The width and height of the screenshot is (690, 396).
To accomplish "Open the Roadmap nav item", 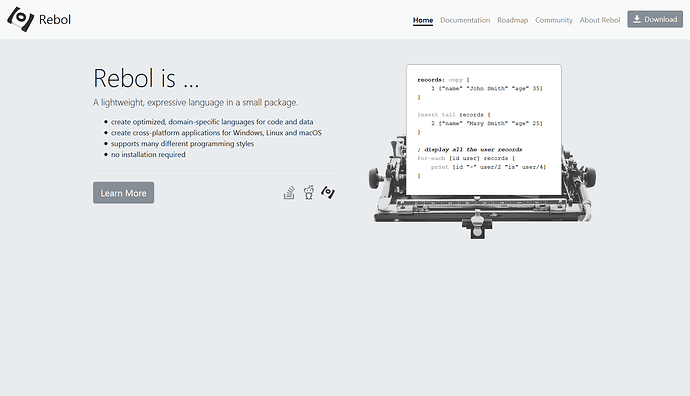I will click(x=513, y=20).
